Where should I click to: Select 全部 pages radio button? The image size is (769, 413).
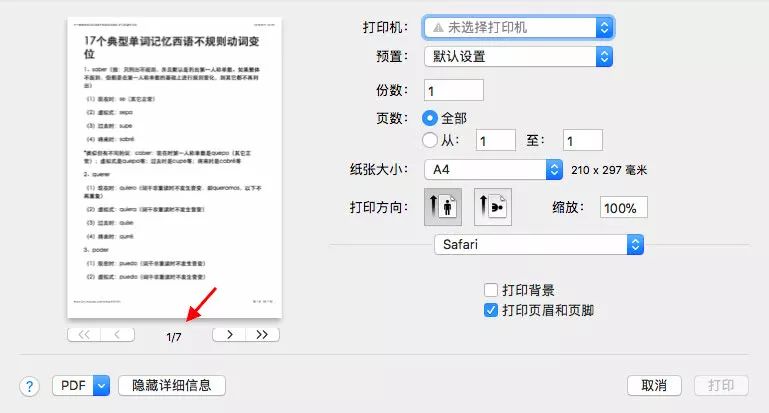point(431,118)
